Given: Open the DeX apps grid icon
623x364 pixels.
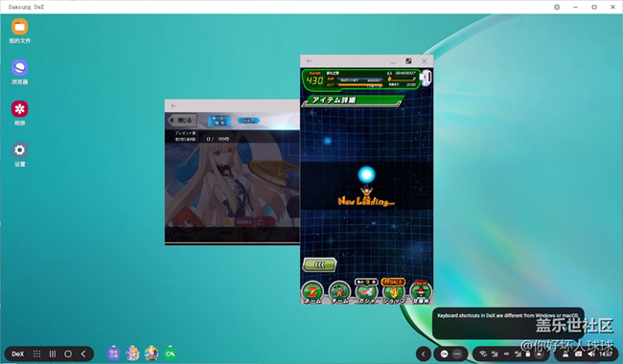Looking at the screenshot, I should [x=37, y=353].
